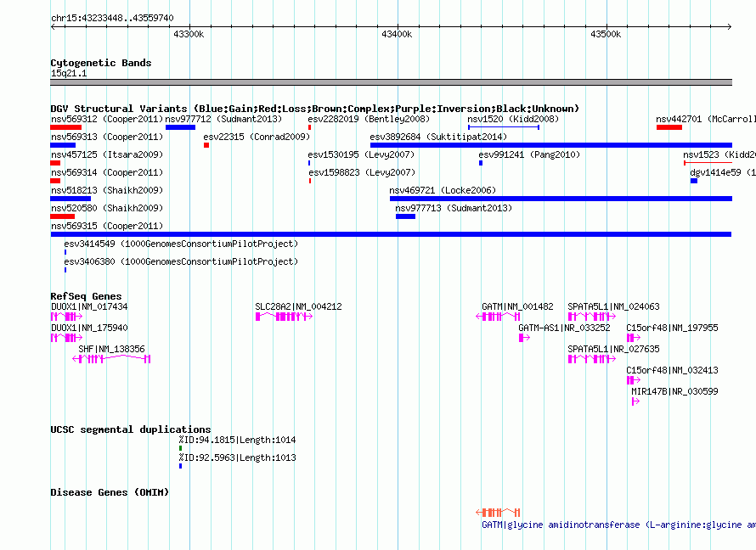Select nsv977712 (Sudmant2013) blue gain bar
Screen dimensions: 756x550
coord(180,127)
